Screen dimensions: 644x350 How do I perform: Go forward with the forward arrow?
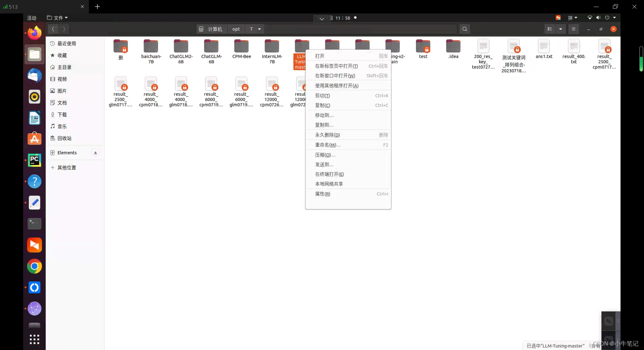(64, 29)
